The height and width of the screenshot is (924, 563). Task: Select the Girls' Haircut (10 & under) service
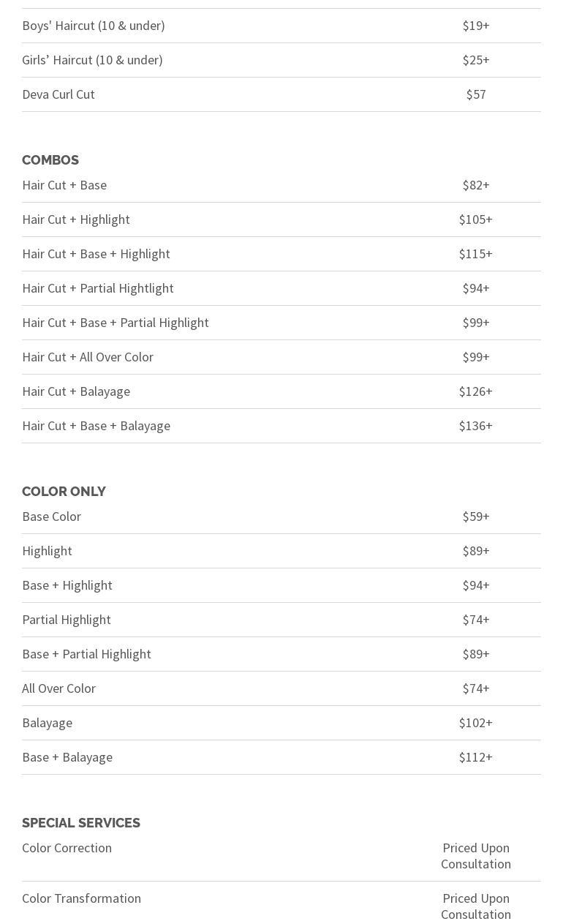92,60
